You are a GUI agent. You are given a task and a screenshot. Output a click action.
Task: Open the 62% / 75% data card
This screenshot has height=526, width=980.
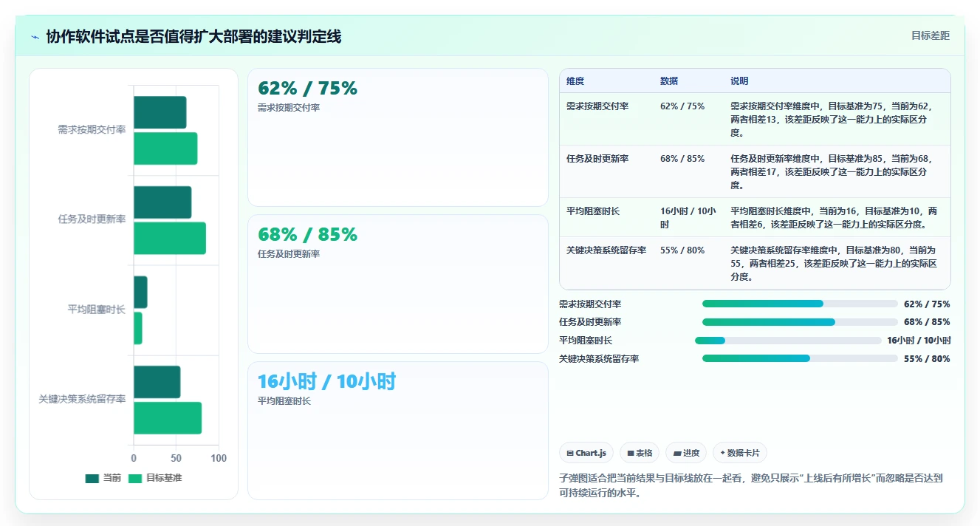coord(398,137)
